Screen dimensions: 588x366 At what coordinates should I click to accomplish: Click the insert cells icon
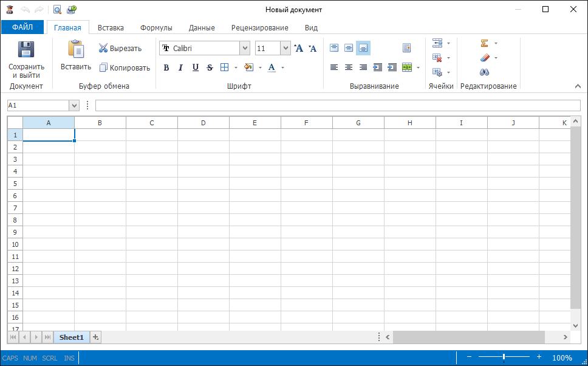(x=437, y=43)
